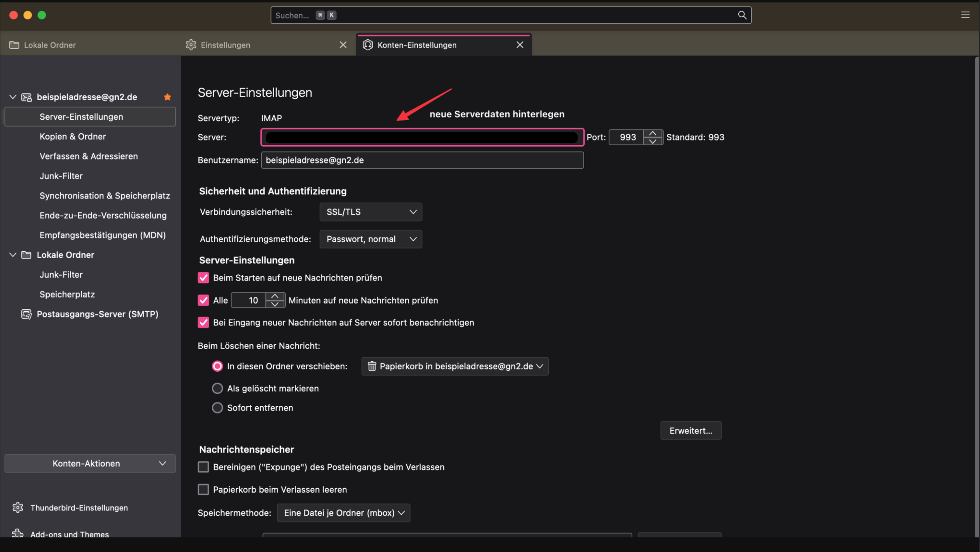
Task: Open the Authentifizierungsmethode dropdown
Action: coord(370,239)
